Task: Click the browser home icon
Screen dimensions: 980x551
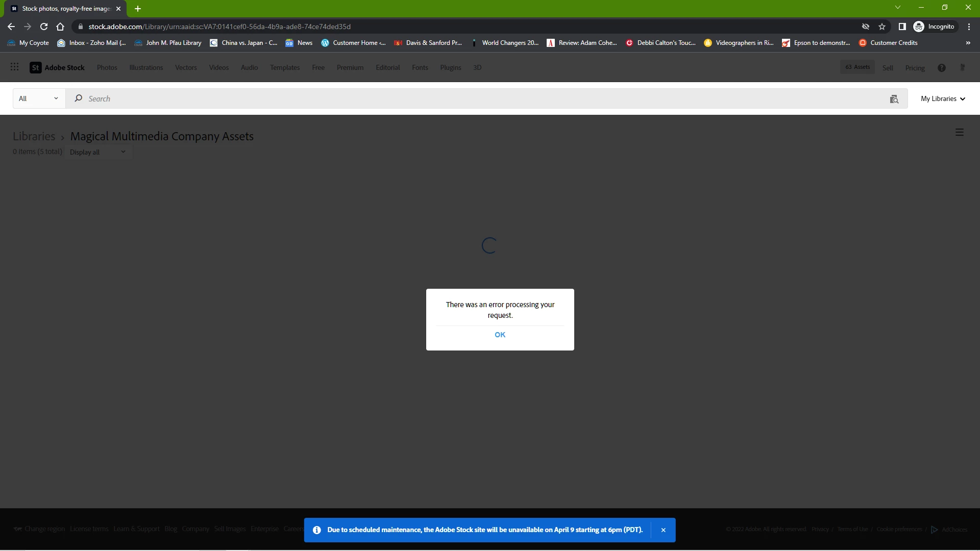Action: tap(60, 27)
